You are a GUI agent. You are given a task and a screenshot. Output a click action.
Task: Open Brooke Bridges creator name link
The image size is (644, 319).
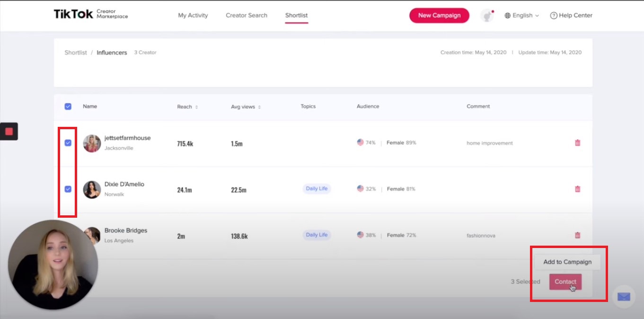click(x=126, y=230)
